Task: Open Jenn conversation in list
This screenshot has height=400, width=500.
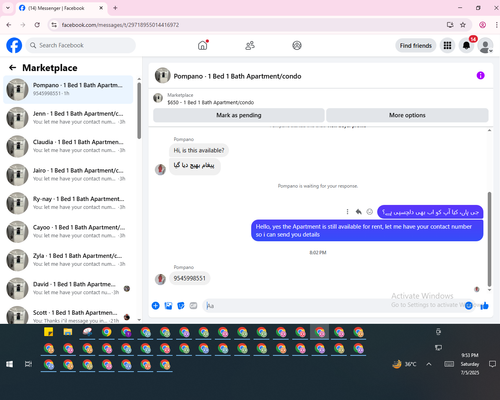Action: [x=68, y=118]
